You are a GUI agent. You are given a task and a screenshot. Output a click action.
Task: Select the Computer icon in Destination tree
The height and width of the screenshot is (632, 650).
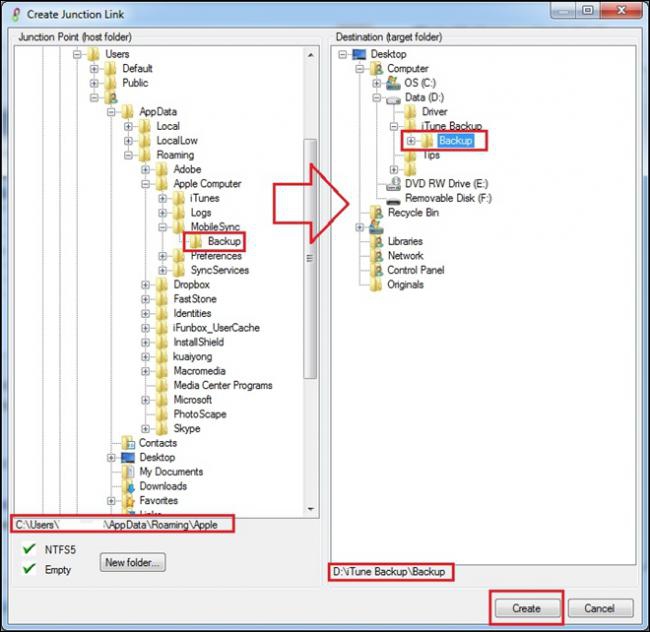[x=376, y=68]
